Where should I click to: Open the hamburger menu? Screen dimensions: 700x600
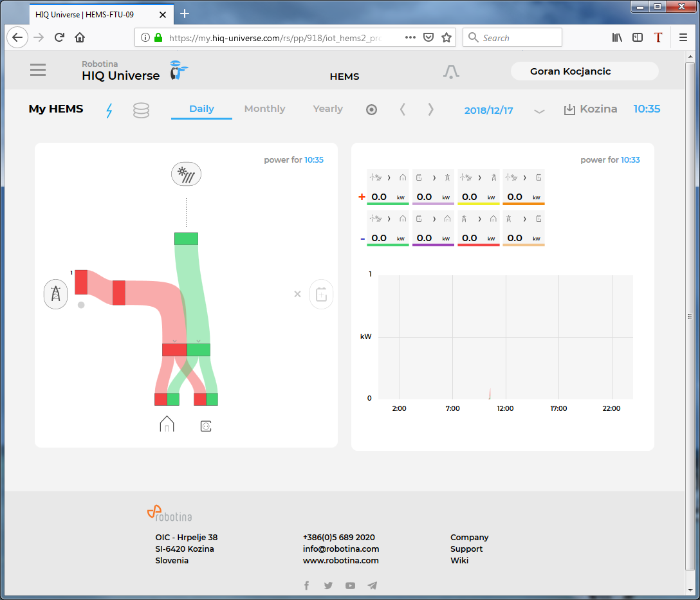(38, 70)
